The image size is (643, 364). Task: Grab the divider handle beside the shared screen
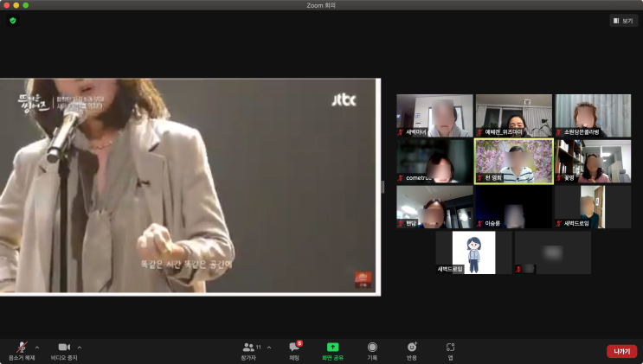pos(383,187)
